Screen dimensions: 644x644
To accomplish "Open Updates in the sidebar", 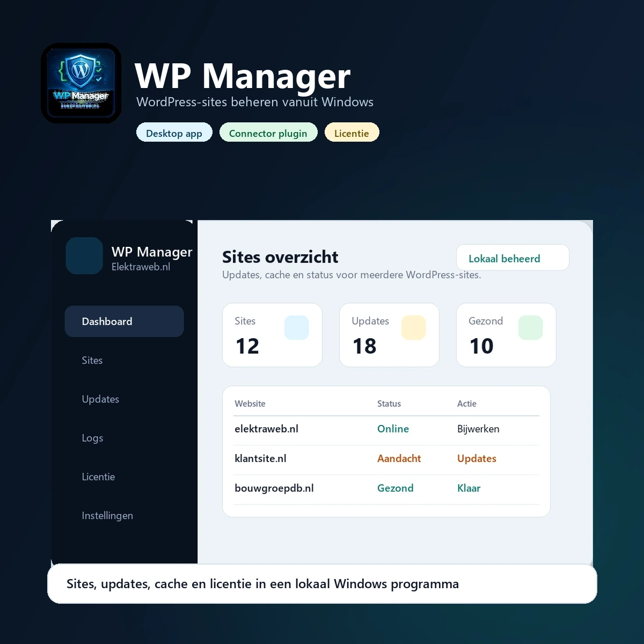I will coord(100,399).
